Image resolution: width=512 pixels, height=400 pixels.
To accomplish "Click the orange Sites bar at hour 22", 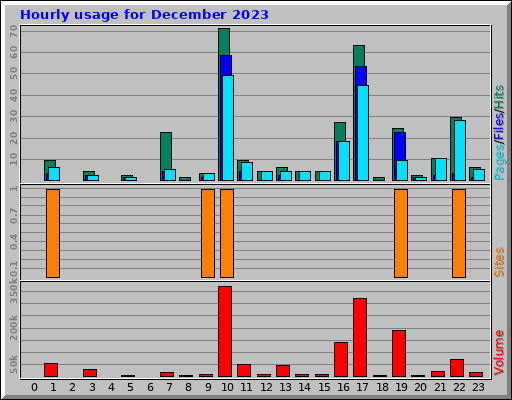I will [459, 233].
